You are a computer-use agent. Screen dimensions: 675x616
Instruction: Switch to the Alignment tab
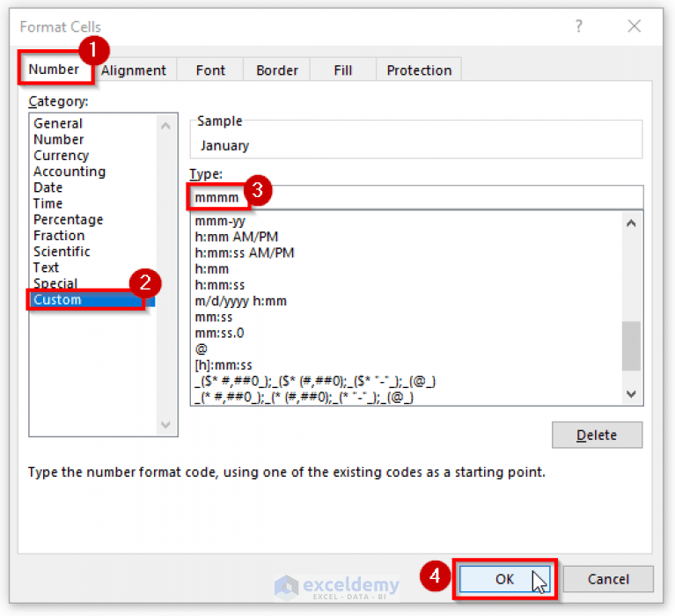coord(133,70)
